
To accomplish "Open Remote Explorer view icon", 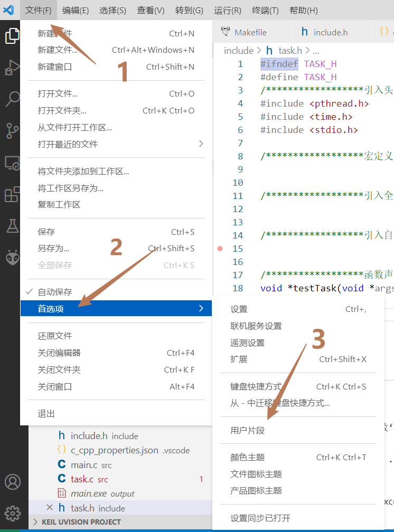I will [x=12, y=163].
